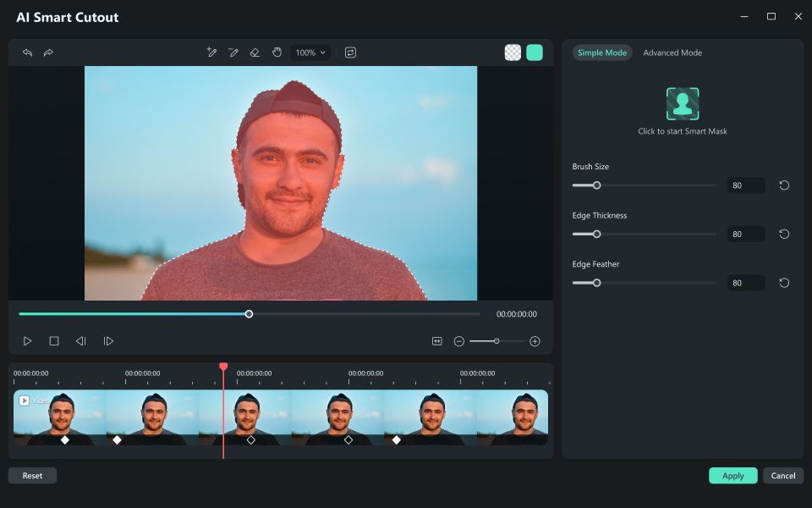Select the Eraser tool
This screenshot has height=508, width=812.
coord(255,52)
